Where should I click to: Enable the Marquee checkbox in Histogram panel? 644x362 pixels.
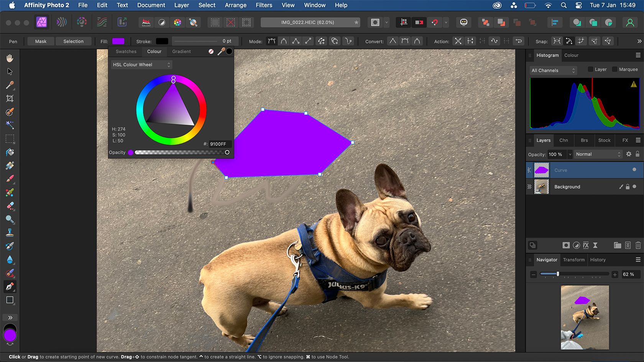[x=614, y=69]
